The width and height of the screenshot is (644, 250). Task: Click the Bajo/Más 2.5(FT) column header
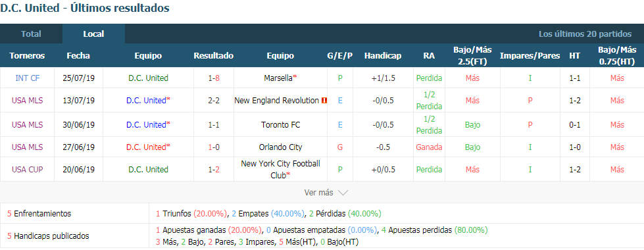tap(472, 55)
